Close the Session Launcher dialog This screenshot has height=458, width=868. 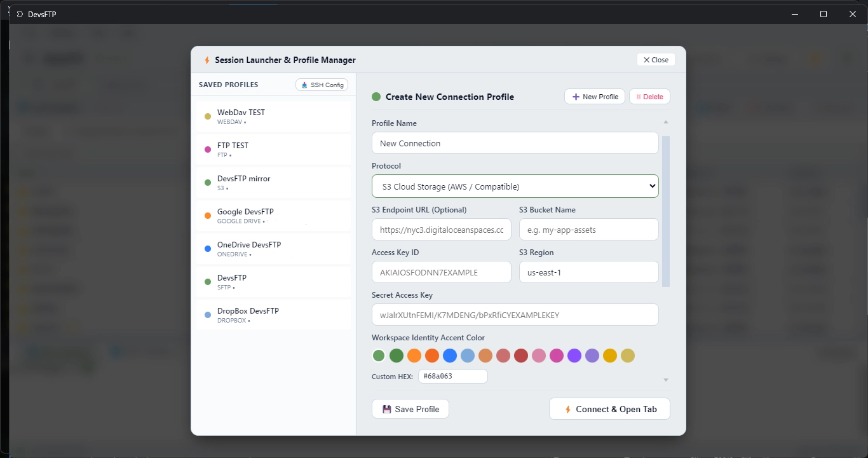point(656,60)
